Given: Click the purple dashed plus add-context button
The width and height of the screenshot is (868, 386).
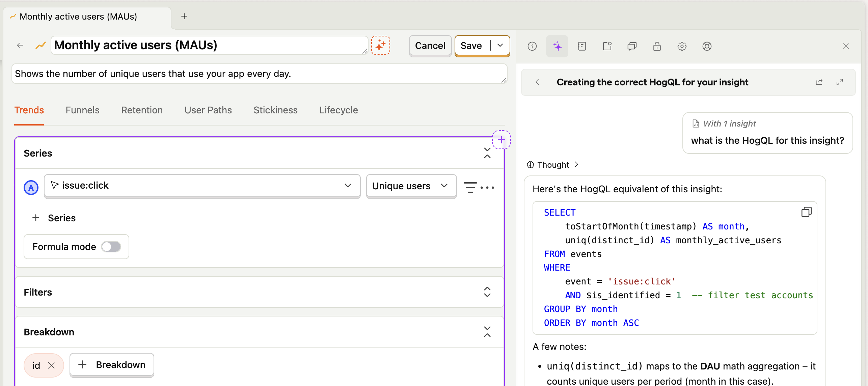Looking at the screenshot, I should [501, 140].
